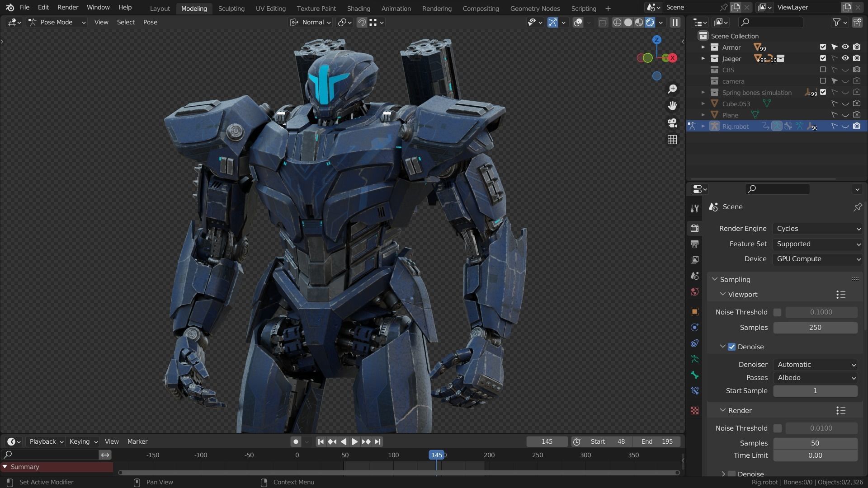Click the pan view hand icon
The width and height of the screenshot is (868, 488).
tap(672, 106)
